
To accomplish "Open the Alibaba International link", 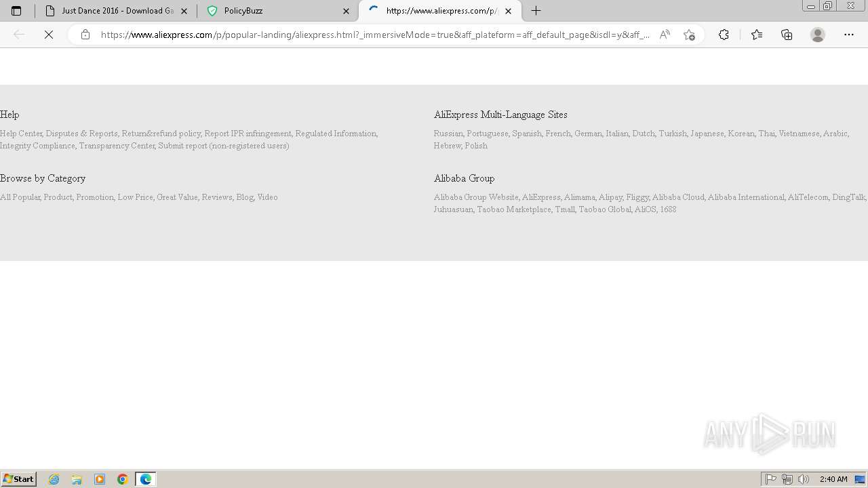I will click(746, 197).
